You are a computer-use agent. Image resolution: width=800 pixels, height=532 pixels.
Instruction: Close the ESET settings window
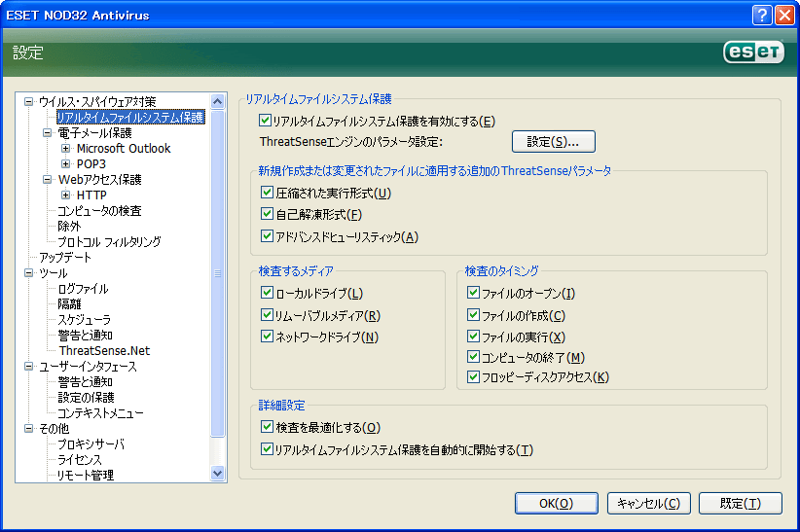(784, 16)
